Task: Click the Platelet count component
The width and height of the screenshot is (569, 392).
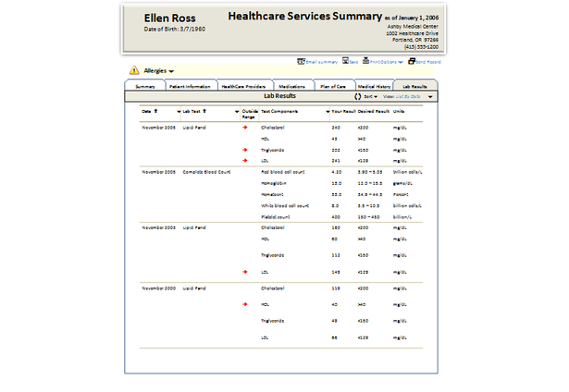Action: pyautogui.click(x=276, y=217)
